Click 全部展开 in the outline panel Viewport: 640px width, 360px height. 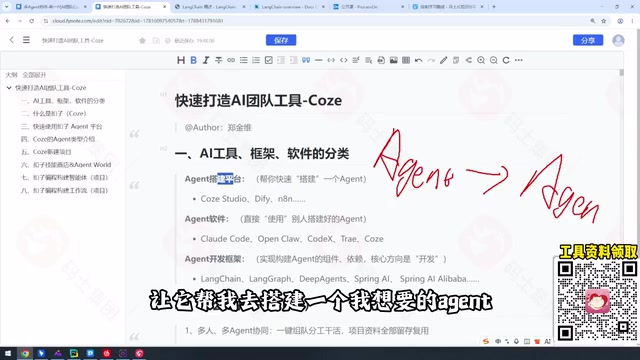click(34, 75)
